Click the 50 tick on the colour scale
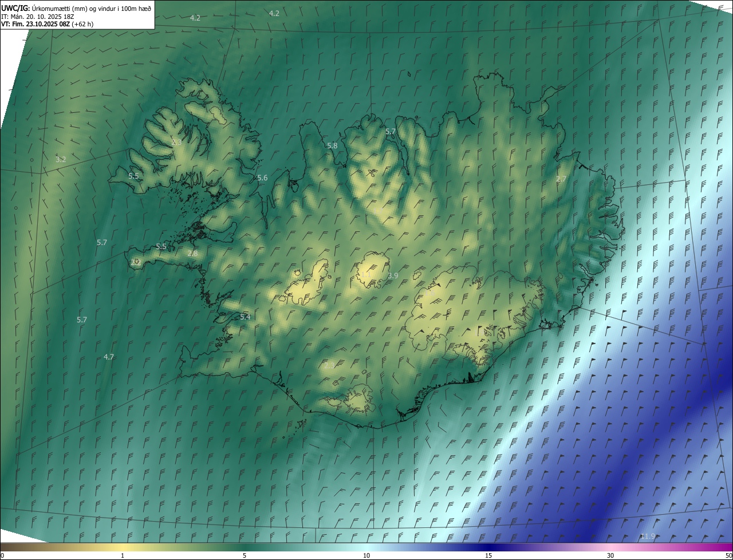This screenshot has width=733, height=560. tap(728, 556)
